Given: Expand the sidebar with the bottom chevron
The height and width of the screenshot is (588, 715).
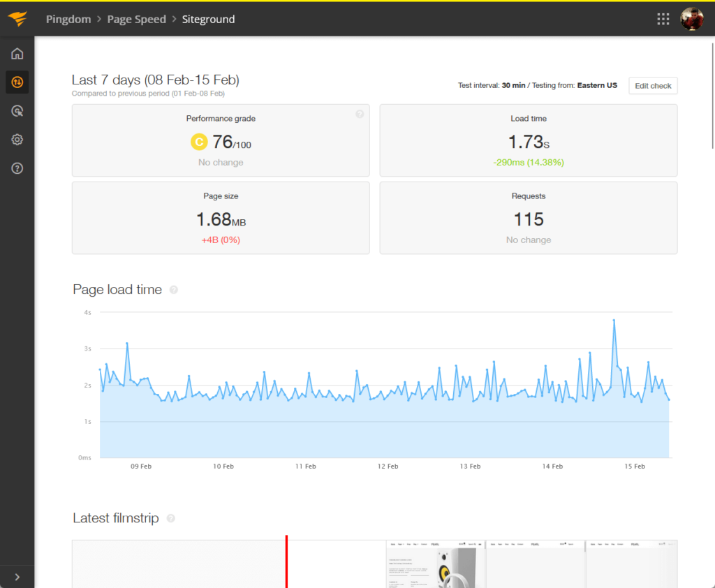Looking at the screenshot, I should 17,577.
